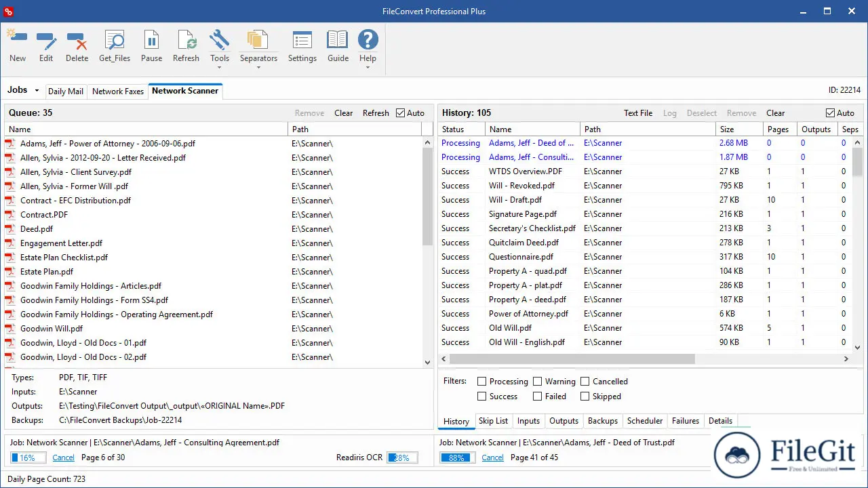Sort queue by Name column header
868x488 pixels.
click(x=146, y=129)
